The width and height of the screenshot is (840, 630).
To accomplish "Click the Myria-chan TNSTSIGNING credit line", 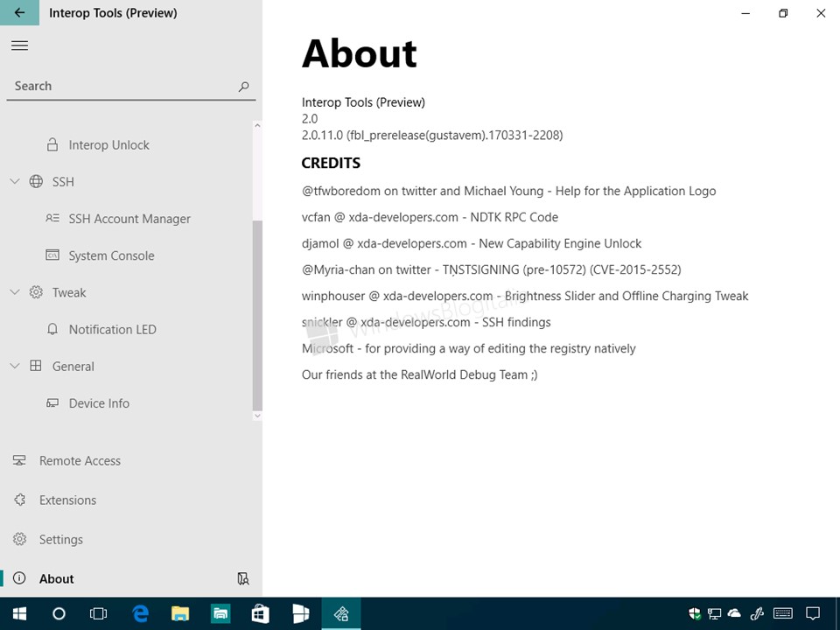I will (491, 270).
